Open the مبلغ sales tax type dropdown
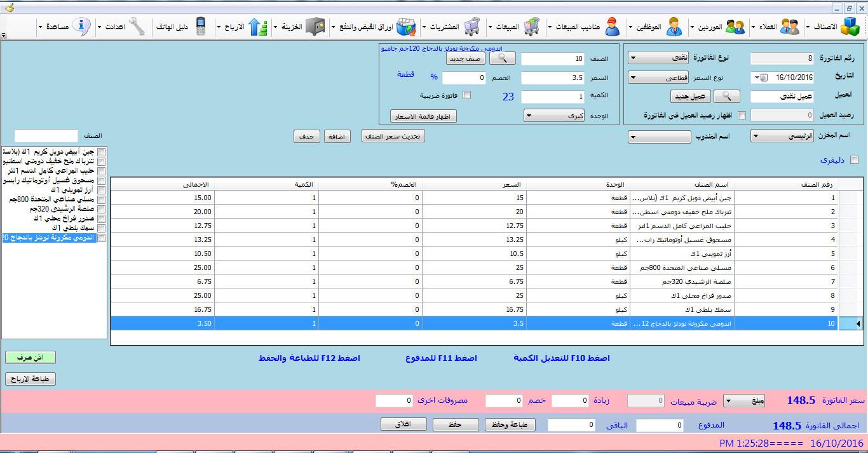The image size is (868, 453). coord(744,400)
